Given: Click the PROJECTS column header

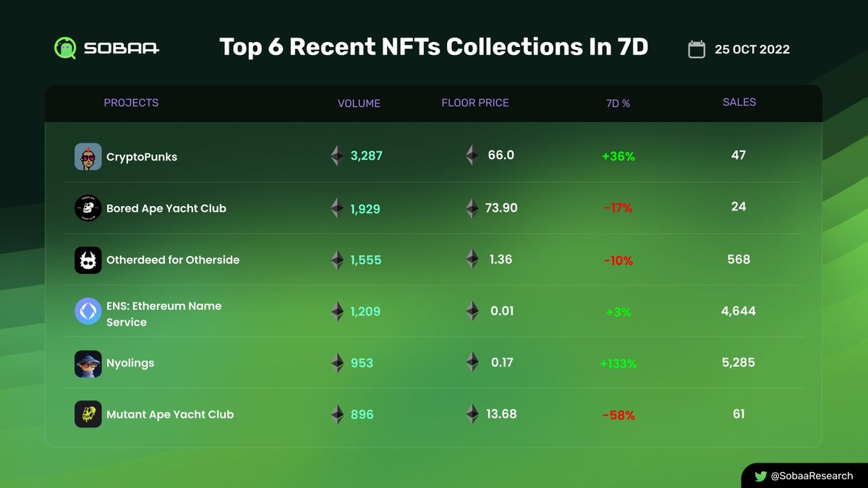Looking at the screenshot, I should coord(131,103).
